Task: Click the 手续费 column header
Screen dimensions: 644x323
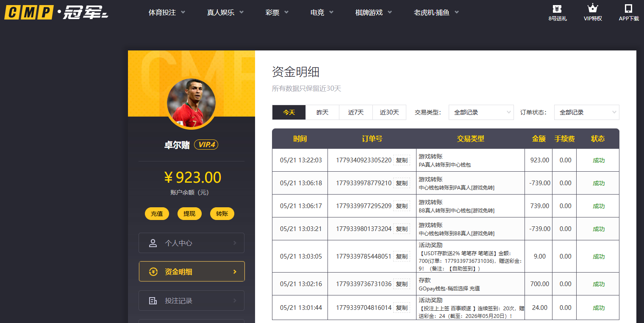Action: 564,139
